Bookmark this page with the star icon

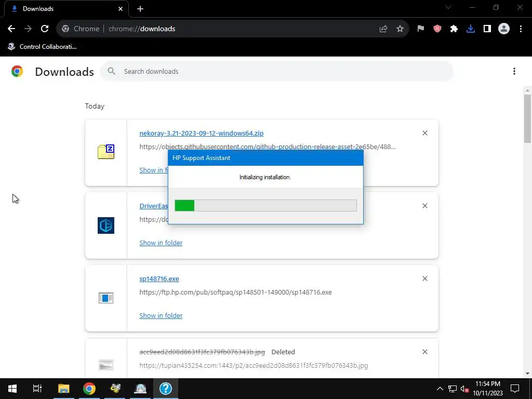400,29
